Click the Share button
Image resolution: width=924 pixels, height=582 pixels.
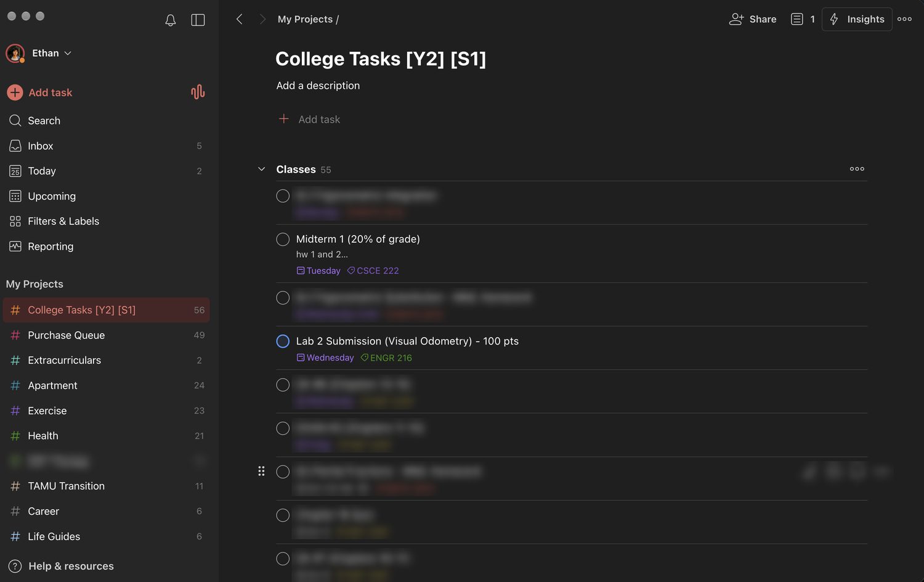tap(753, 19)
